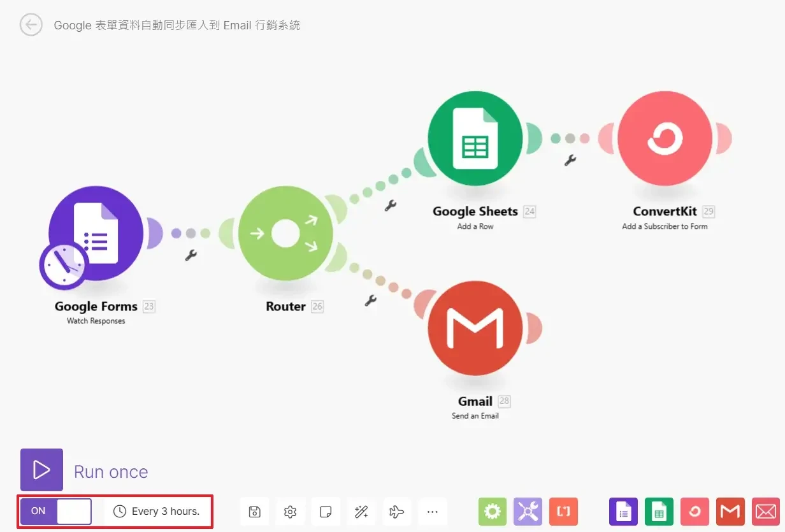
Task: Click the Watch Responses subtitle
Action: 96,321
